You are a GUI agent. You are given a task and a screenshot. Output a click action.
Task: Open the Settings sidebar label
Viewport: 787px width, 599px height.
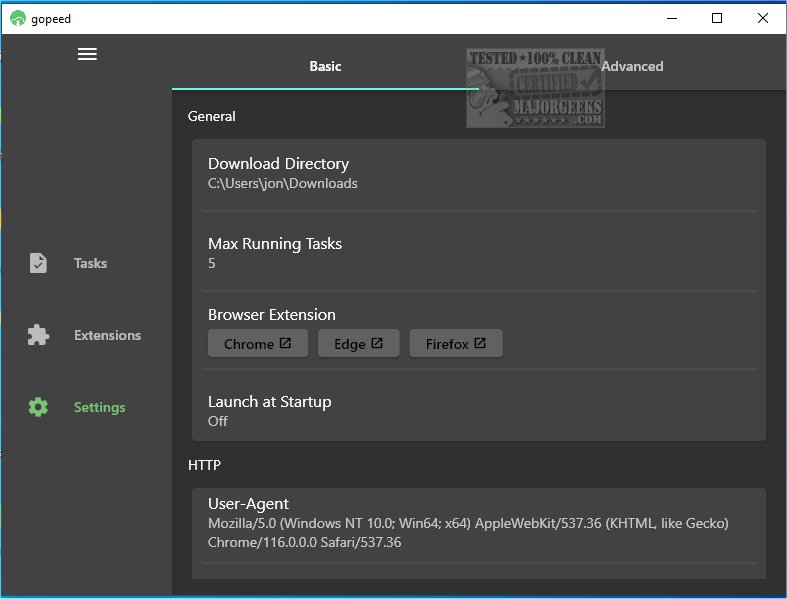point(99,407)
